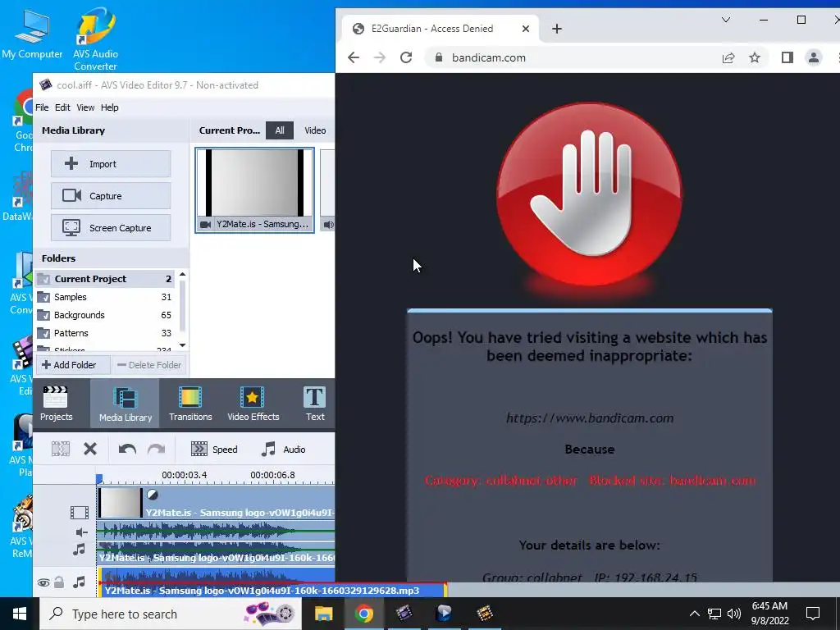The width and height of the screenshot is (840, 630).
Task: Open AVS Audio Converter desktop shortcut
Action: [95, 39]
